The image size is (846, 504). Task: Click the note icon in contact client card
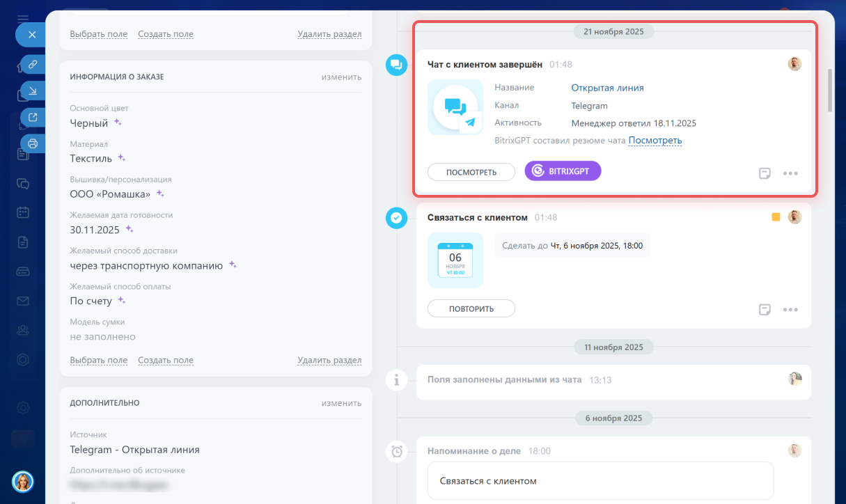(765, 310)
